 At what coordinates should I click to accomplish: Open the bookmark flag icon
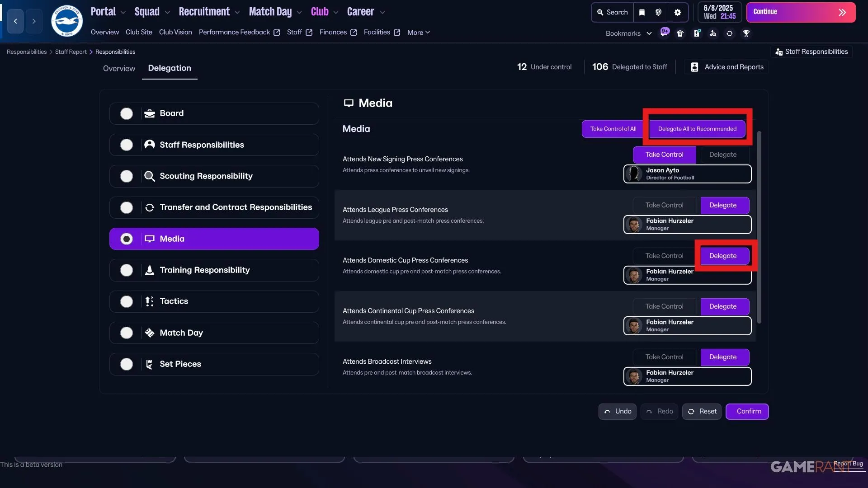(642, 12)
